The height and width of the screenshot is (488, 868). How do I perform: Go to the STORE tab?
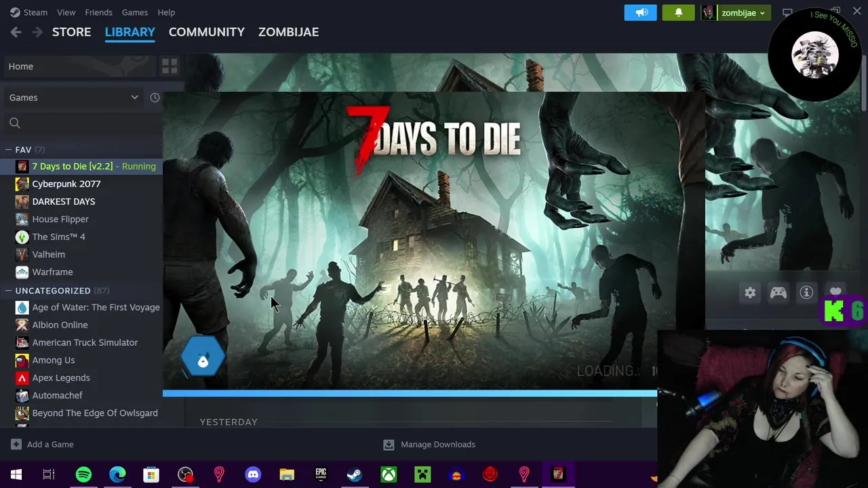click(71, 32)
